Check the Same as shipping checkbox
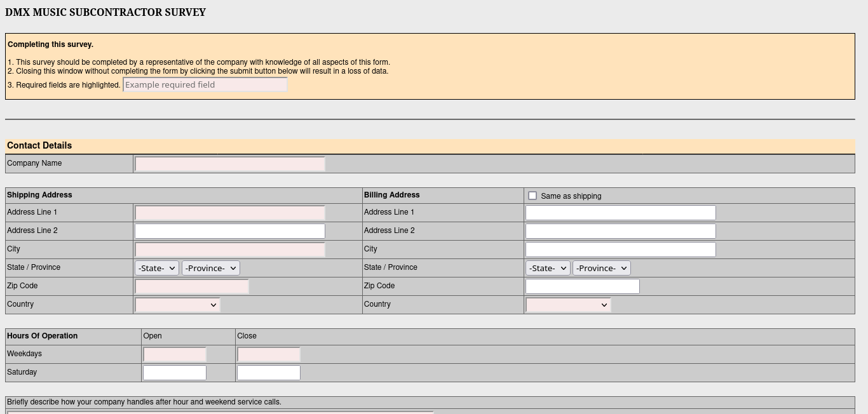The width and height of the screenshot is (868, 414). 532,196
